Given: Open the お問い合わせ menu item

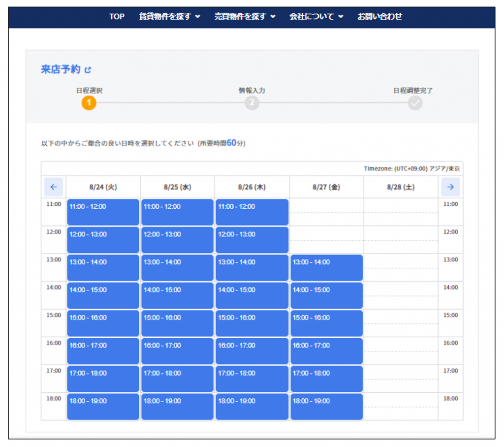Looking at the screenshot, I should tap(379, 17).
